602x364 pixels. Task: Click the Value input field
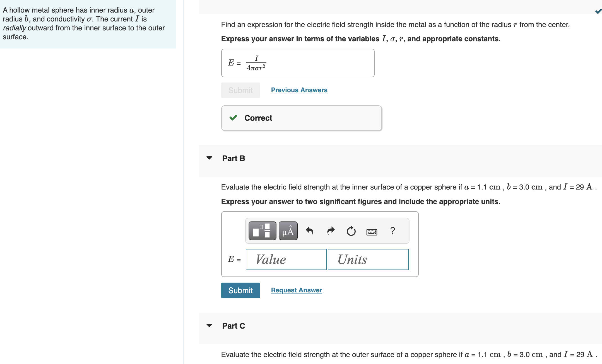point(286,259)
